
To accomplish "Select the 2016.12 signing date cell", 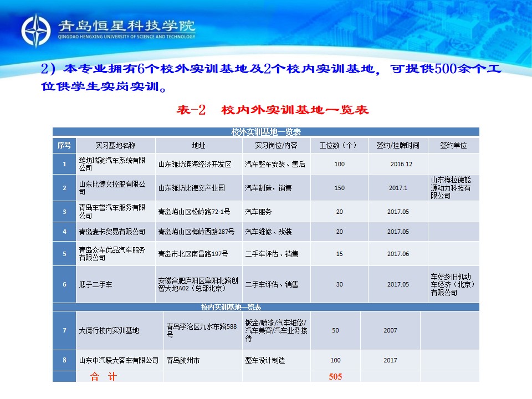I will [401, 164].
